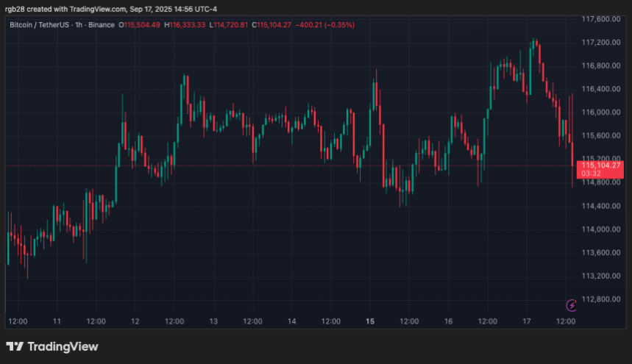Viewport: 632px width, 364px height.
Task: Click the 112,800.00 price axis label
Action: (x=601, y=299)
